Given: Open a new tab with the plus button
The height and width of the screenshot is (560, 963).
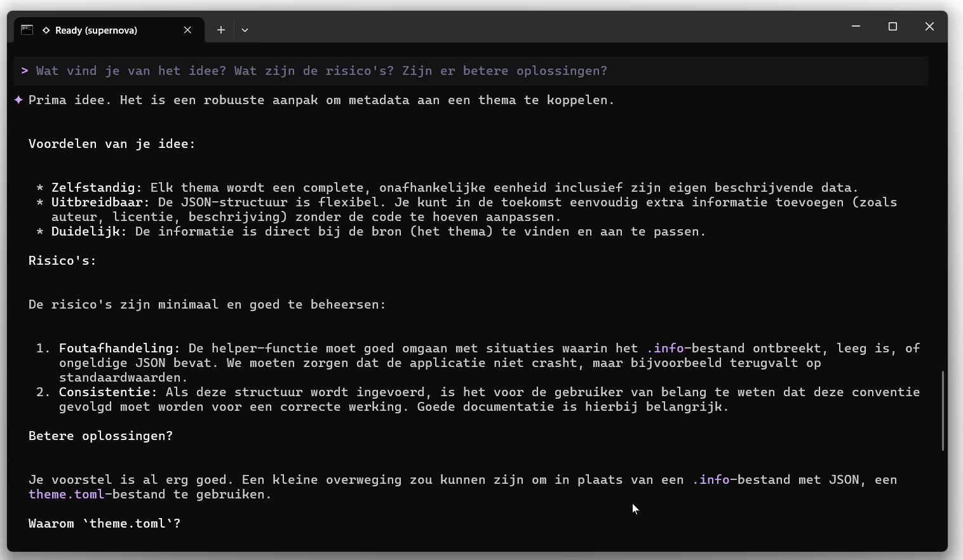Looking at the screenshot, I should tap(220, 30).
